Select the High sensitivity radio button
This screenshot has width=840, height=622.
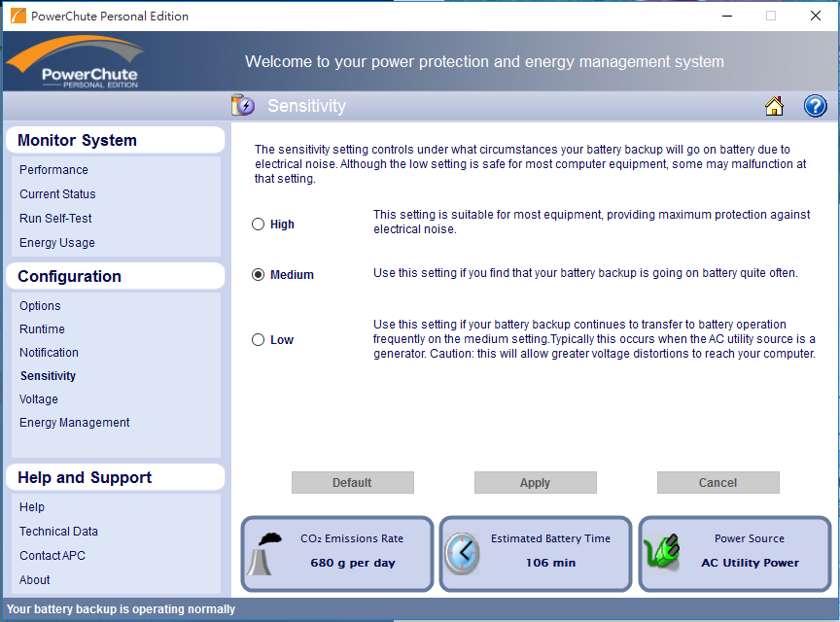(x=259, y=224)
